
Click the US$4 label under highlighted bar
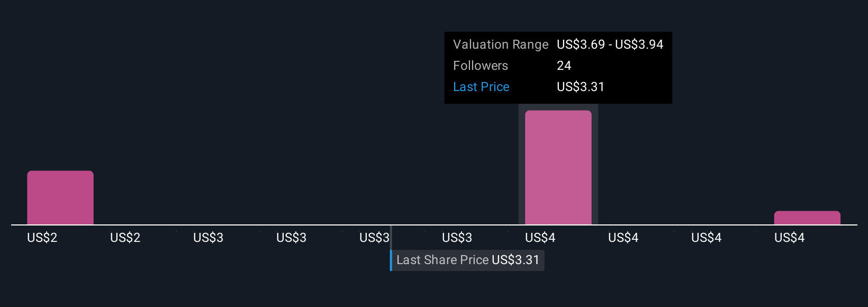[540, 238]
